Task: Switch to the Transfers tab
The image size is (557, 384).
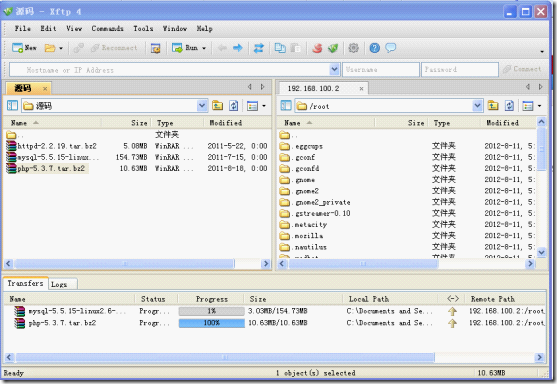Action: coord(25,283)
